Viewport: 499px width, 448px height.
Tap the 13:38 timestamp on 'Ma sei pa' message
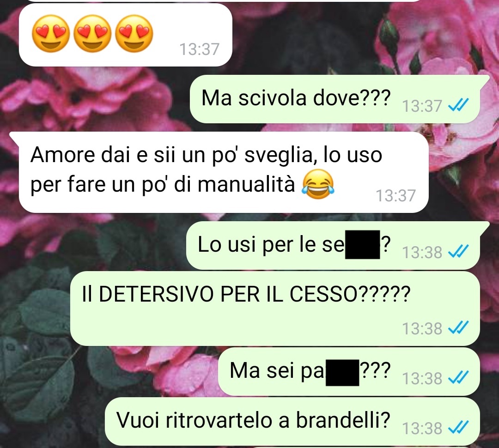click(x=422, y=378)
